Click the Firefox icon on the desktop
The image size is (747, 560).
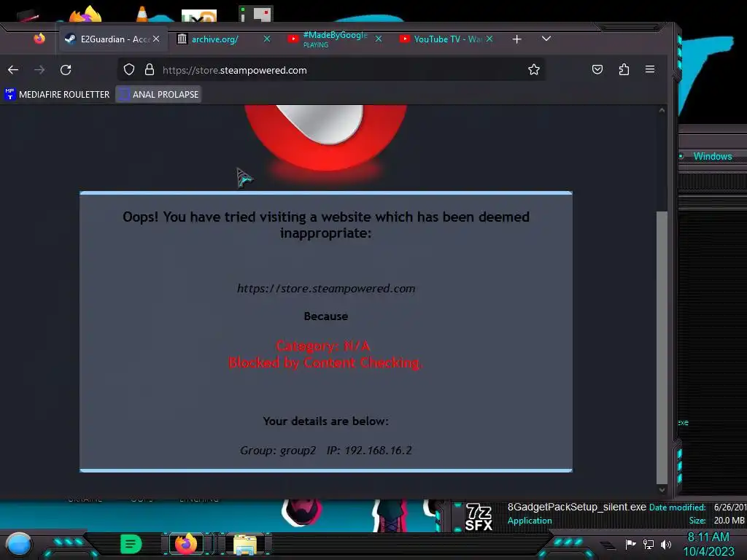pos(86,15)
